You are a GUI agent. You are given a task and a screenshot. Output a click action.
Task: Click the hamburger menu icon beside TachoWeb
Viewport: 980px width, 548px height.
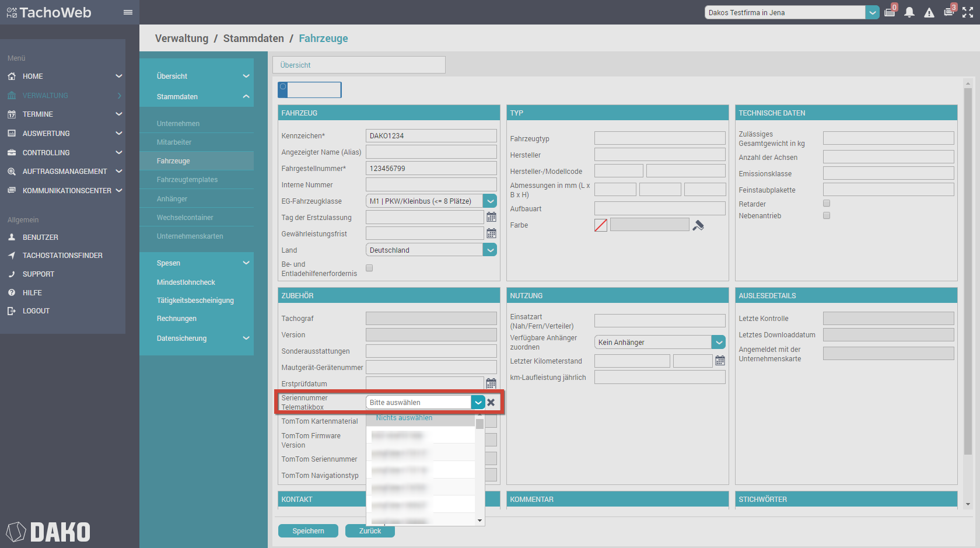tap(128, 12)
